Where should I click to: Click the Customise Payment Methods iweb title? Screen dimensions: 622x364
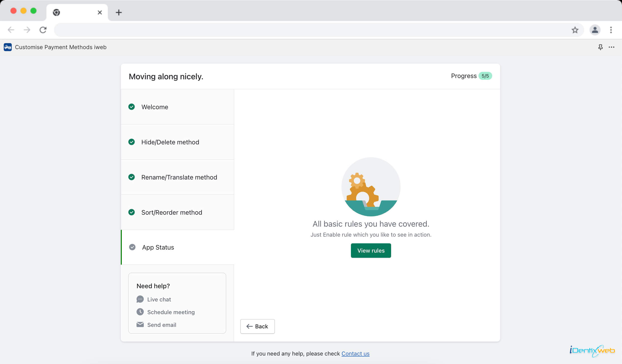[x=61, y=47]
